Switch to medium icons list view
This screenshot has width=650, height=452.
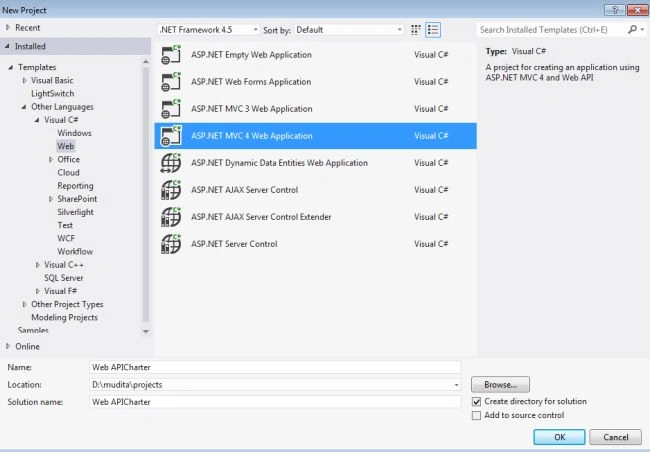[x=433, y=30]
